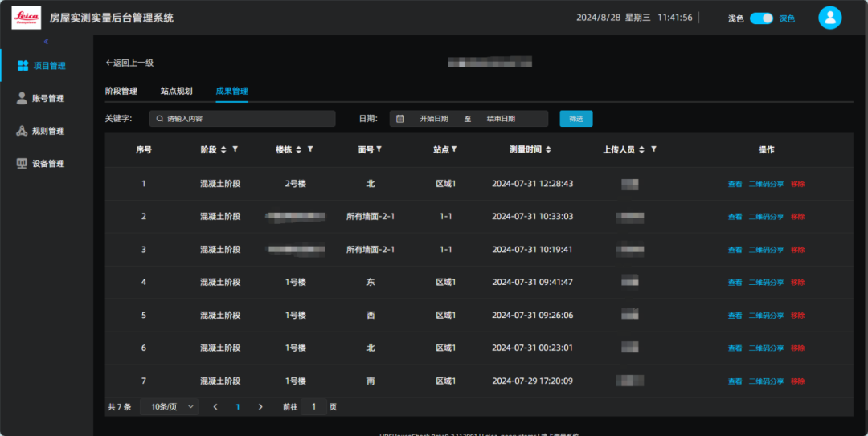Remove row 2 with 移除

[798, 217]
